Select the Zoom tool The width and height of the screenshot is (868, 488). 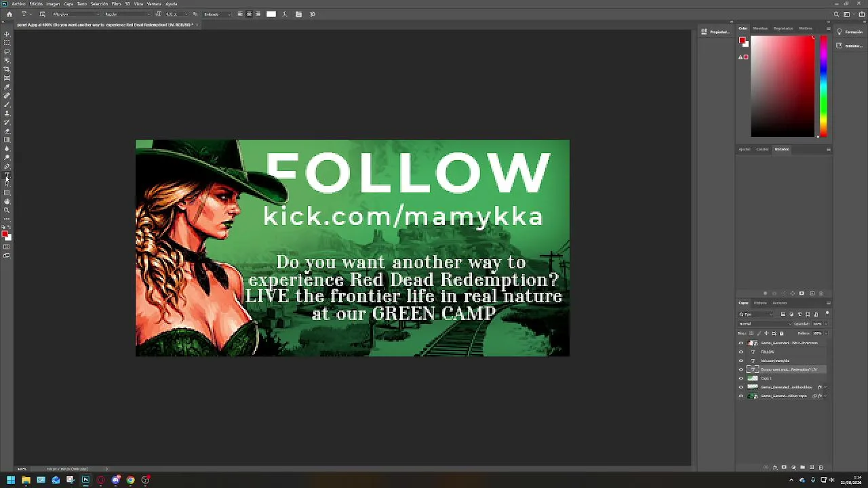point(7,210)
